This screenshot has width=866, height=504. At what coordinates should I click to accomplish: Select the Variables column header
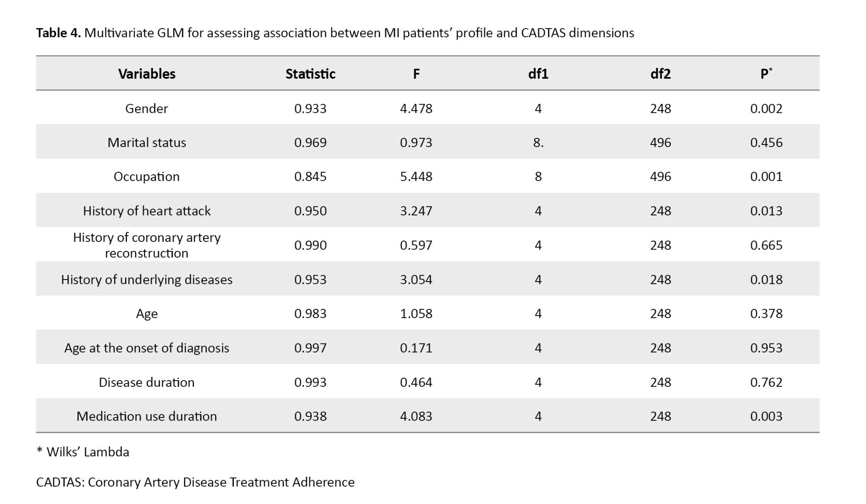coord(147,74)
